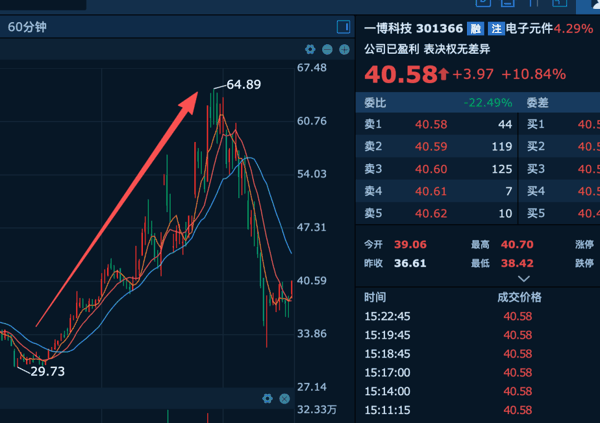Open volume indicator settings gear
The height and width of the screenshot is (423, 600).
coord(267,399)
